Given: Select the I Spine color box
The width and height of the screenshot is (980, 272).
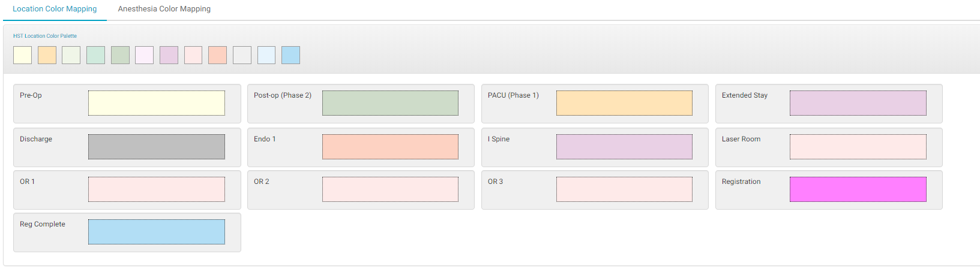Looking at the screenshot, I should pos(624,147).
